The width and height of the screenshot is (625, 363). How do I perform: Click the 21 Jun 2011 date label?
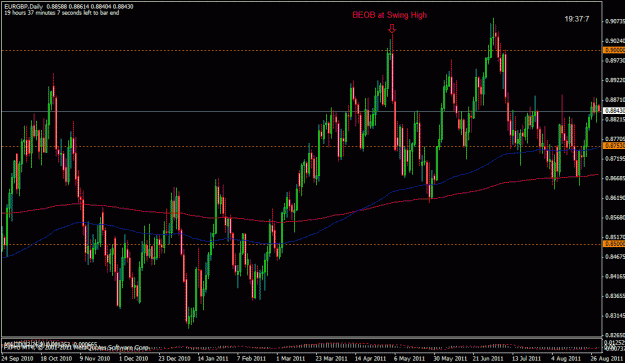coord(489,358)
